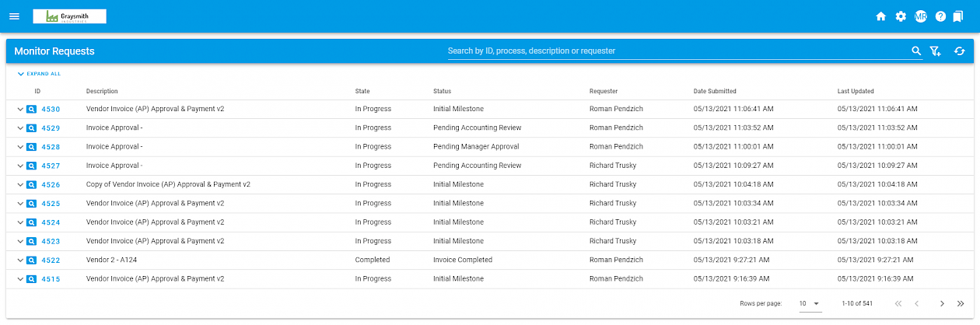View details icon for request 4527
980x325 pixels.
pyautogui.click(x=32, y=166)
